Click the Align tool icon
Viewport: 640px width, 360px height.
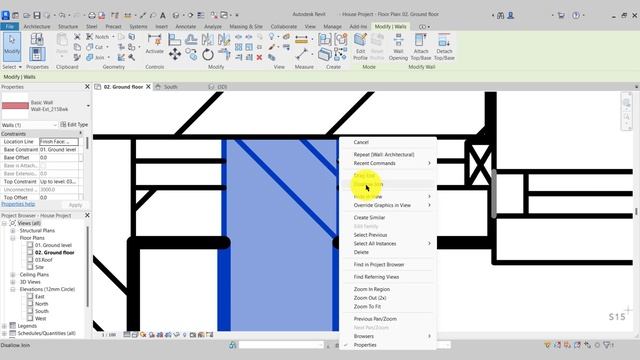(x=174, y=40)
